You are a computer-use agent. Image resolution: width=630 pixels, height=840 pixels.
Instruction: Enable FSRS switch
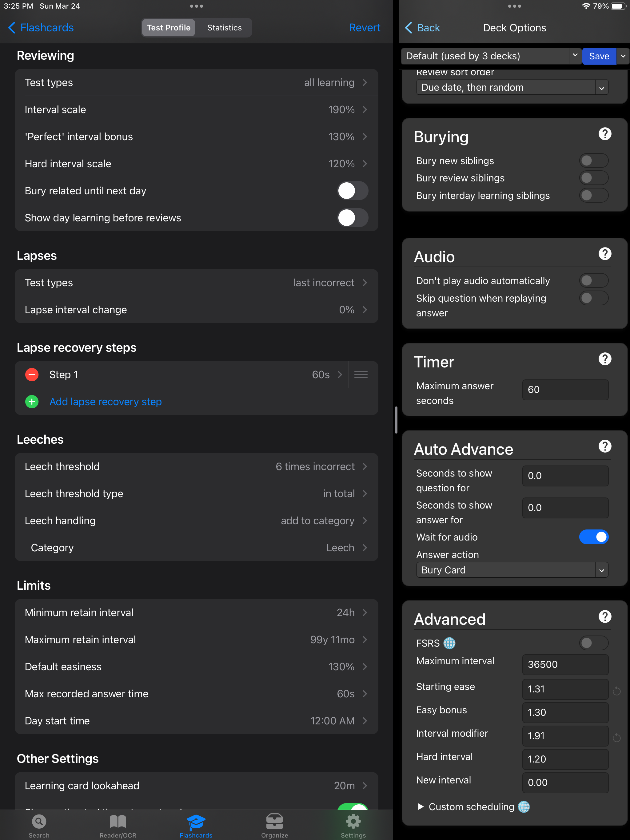tap(593, 643)
